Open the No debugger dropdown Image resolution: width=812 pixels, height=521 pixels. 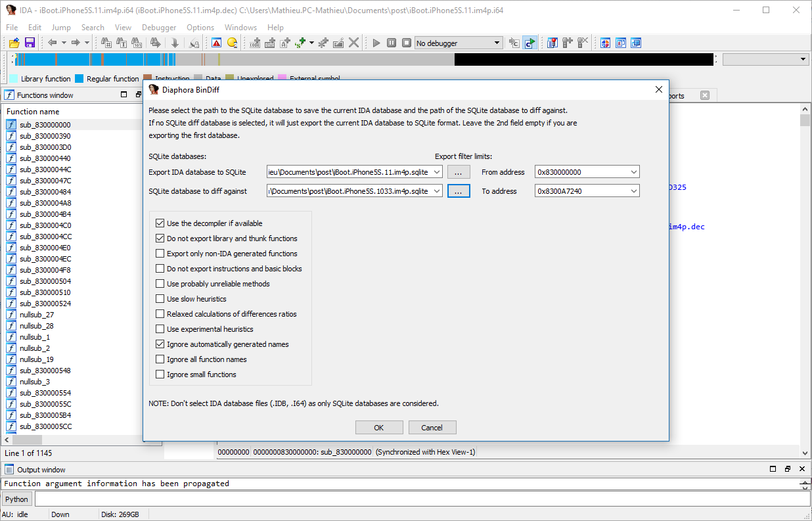[x=459, y=43]
